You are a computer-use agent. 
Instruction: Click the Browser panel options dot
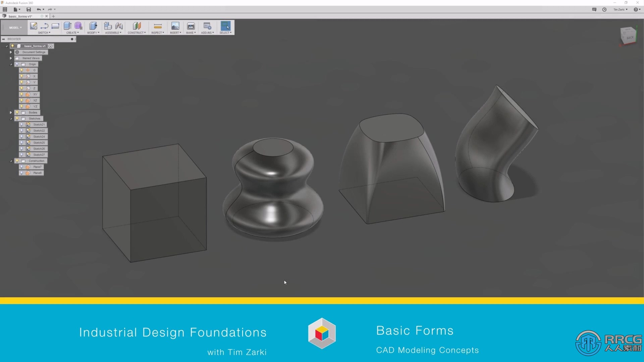tap(72, 39)
